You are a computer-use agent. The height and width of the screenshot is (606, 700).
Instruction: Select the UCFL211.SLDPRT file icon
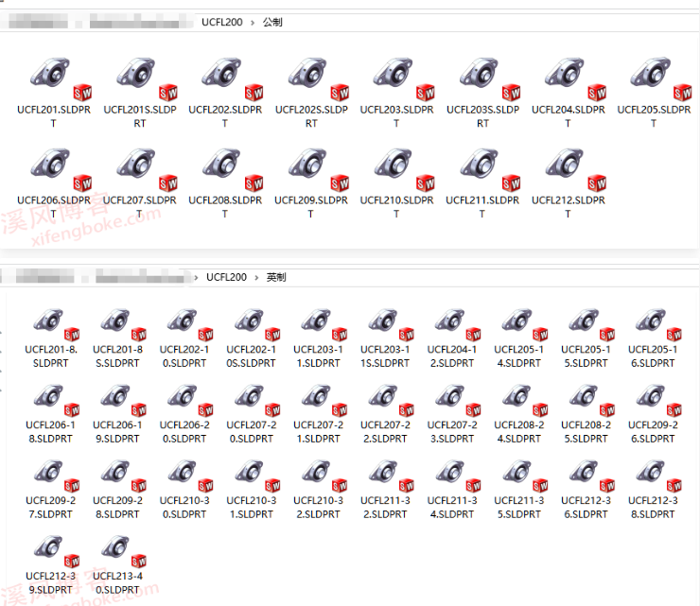489,169
